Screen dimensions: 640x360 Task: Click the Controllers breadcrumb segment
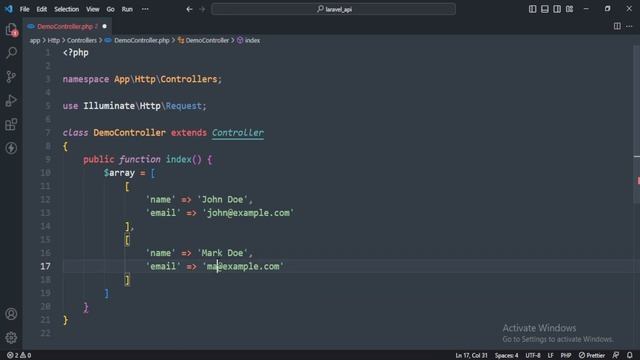point(82,40)
